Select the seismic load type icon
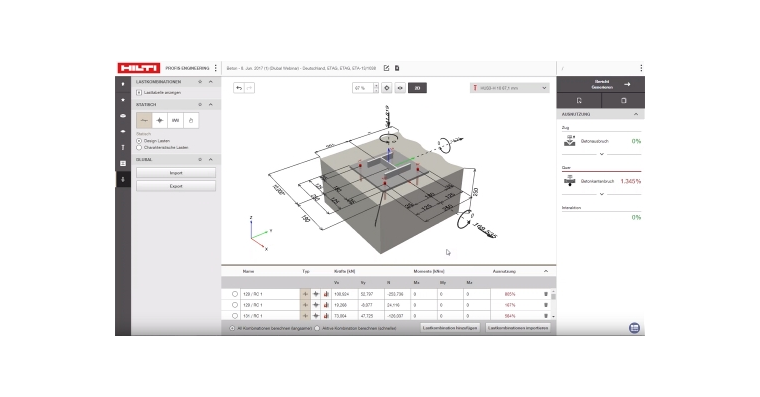Image resolution: width=760 pixels, height=397 pixels. [159, 120]
